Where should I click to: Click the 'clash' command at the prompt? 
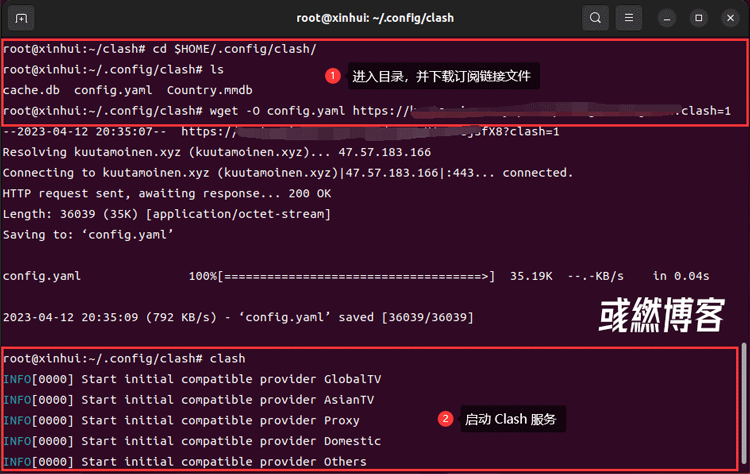coord(226,358)
